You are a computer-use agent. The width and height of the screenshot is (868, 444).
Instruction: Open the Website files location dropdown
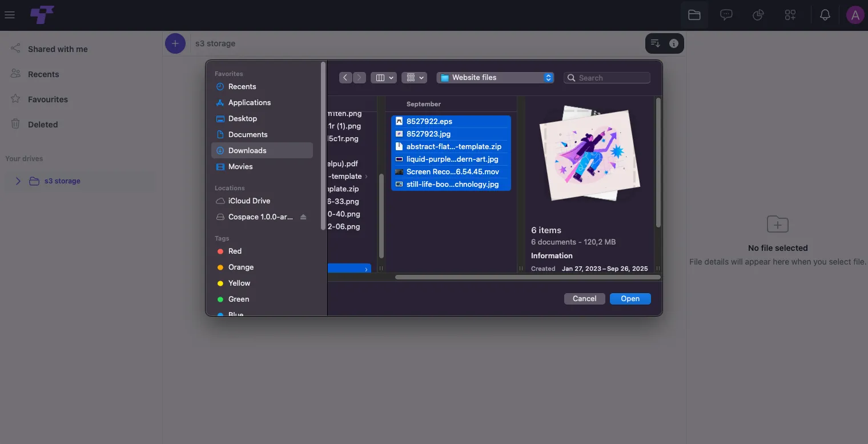pos(495,78)
